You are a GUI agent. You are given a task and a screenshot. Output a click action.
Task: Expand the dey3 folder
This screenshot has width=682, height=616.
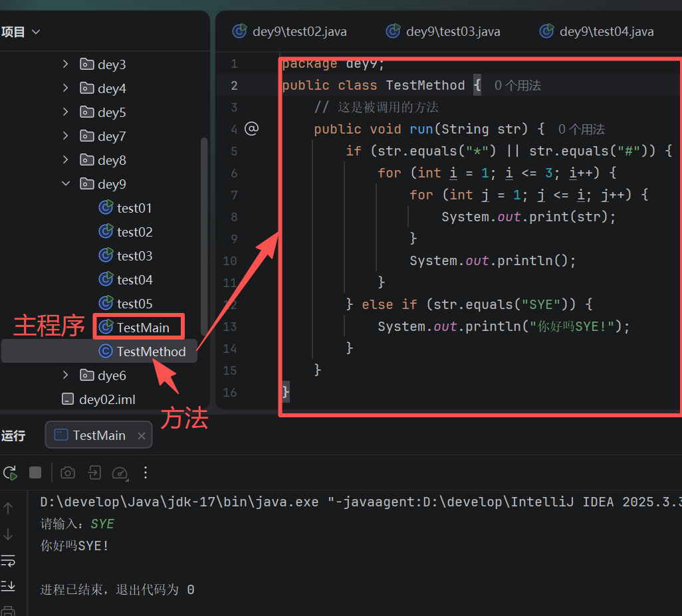tap(65, 64)
